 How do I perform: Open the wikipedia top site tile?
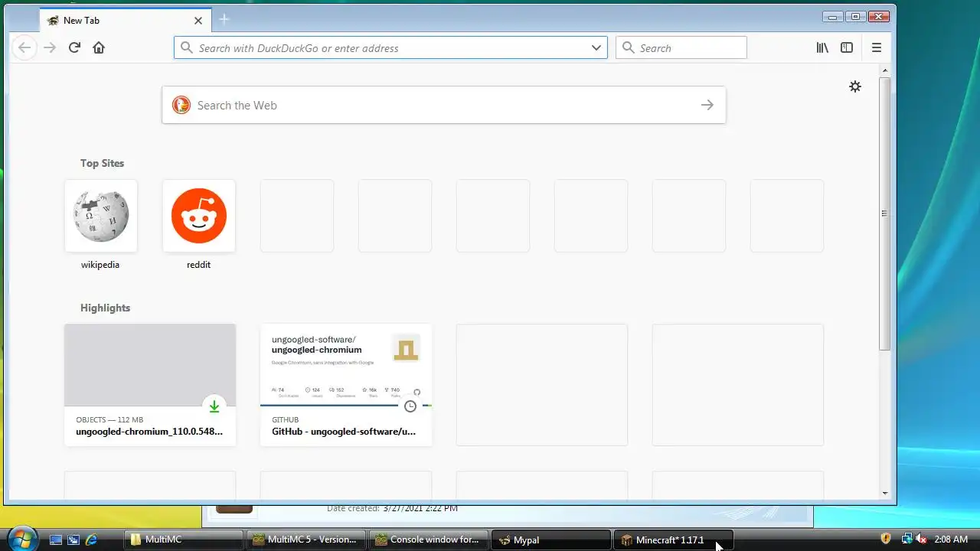click(101, 216)
